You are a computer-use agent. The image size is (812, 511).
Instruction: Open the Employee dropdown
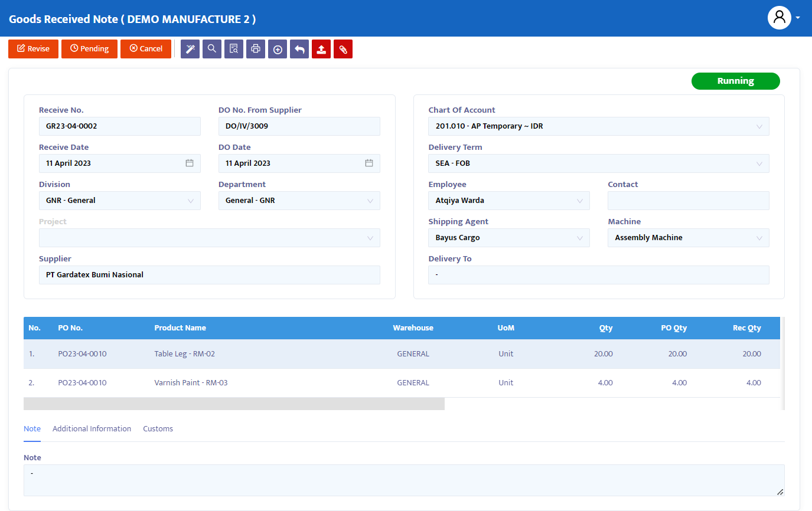tap(509, 201)
